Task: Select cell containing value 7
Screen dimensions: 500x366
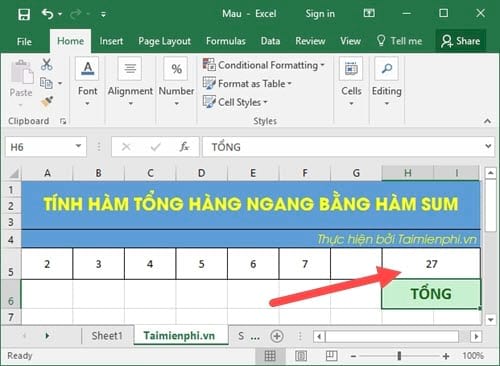Action: 304,264
